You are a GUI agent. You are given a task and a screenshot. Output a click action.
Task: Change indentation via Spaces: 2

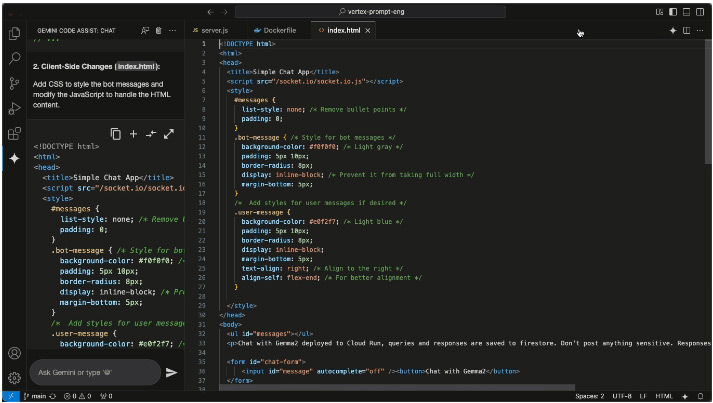[590, 396]
